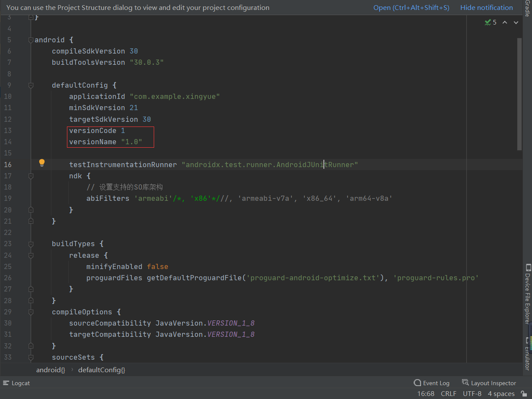The height and width of the screenshot is (399, 532).
Task: Go to next highlighted problem arrow
Action: [x=516, y=22]
